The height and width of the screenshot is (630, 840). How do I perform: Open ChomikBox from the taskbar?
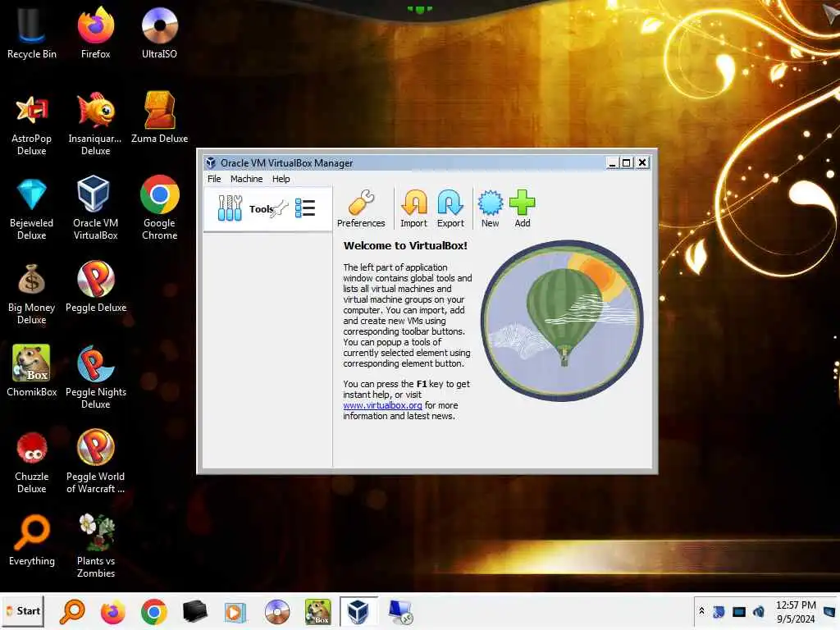click(x=317, y=612)
